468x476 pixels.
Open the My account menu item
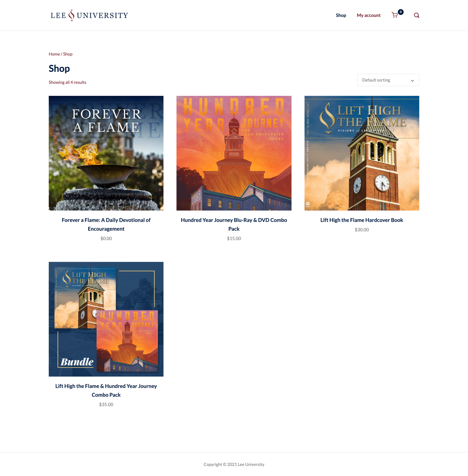point(369,15)
